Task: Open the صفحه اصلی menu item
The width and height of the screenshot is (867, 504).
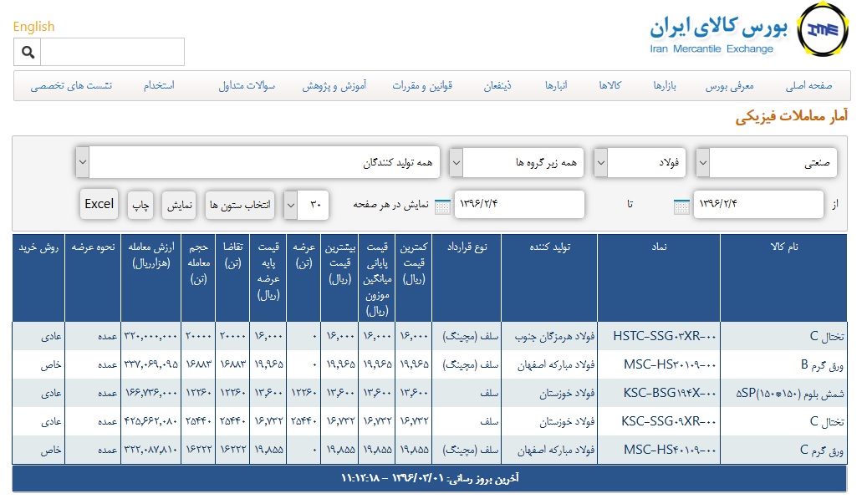Action: tap(808, 86)
